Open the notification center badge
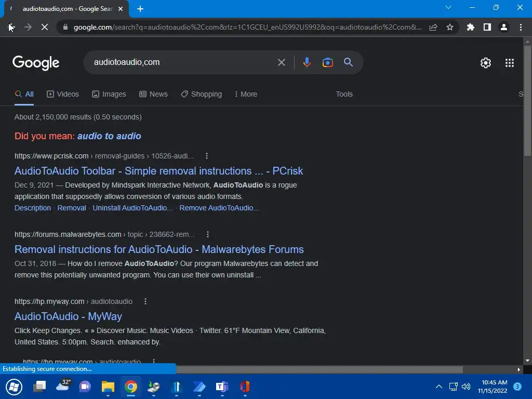The height and width of the screenshot is (399, 532). pyautogui.click(x=517, y=387)
